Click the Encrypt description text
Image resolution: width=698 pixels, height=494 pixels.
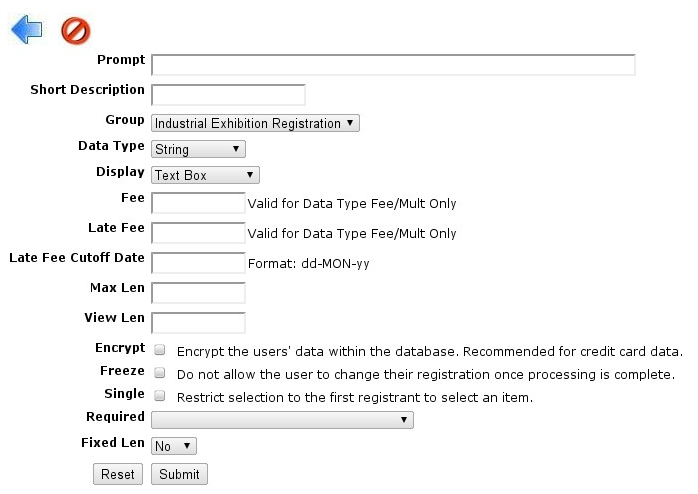430,352
